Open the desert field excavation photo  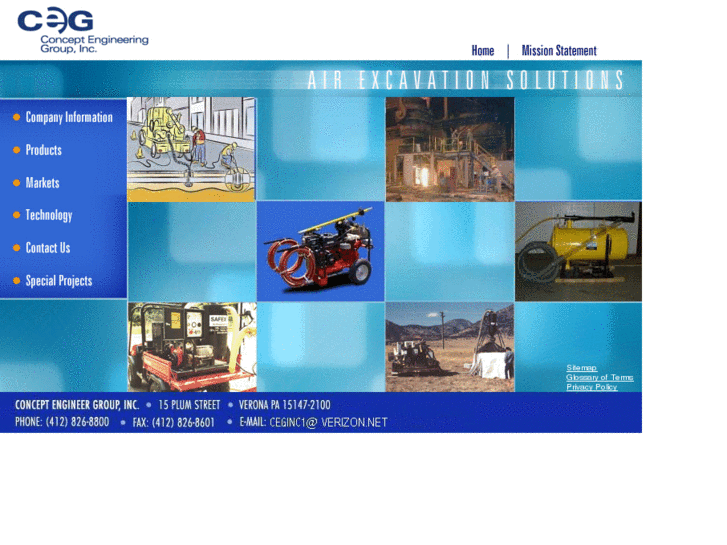450,347
